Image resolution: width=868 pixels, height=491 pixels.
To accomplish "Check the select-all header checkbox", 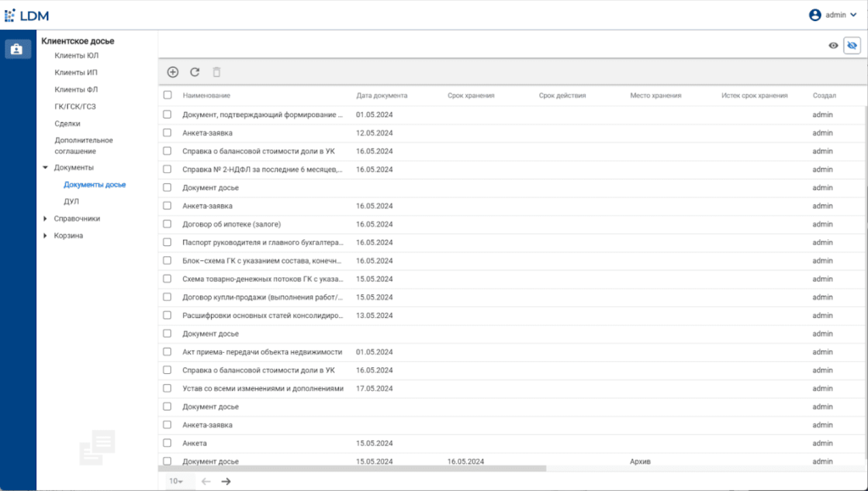I will [x=168, y=96].
